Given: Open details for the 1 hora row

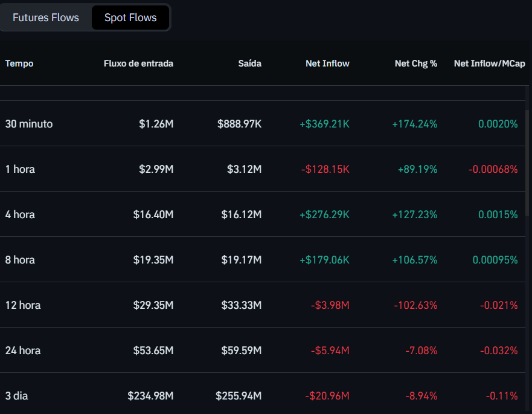Looking at the screenshot, I should pos(266,169).
